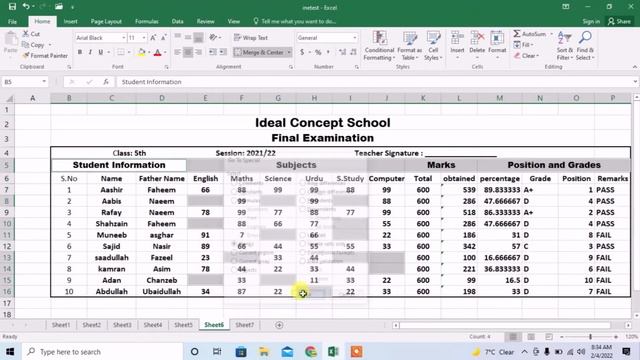Screen dimensions: 640x360
Task: Expand the Font group dialog launcher
Action: 167,67
